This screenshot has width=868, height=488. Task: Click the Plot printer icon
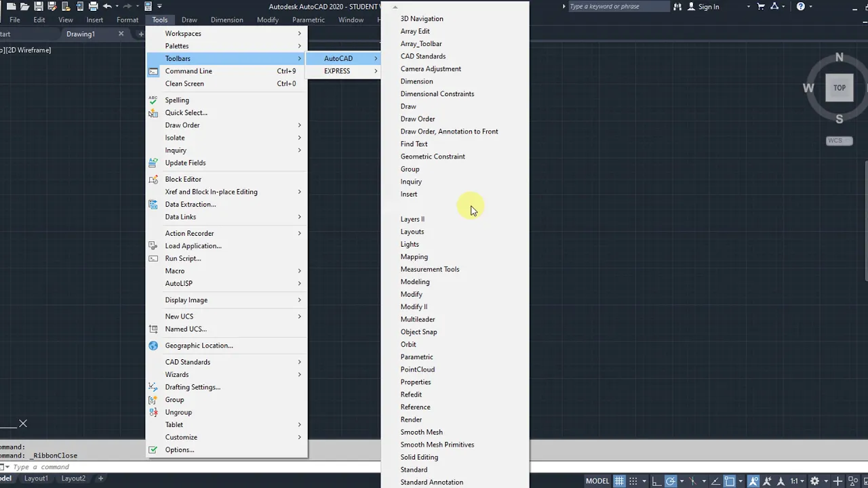(x=94, y=6)
